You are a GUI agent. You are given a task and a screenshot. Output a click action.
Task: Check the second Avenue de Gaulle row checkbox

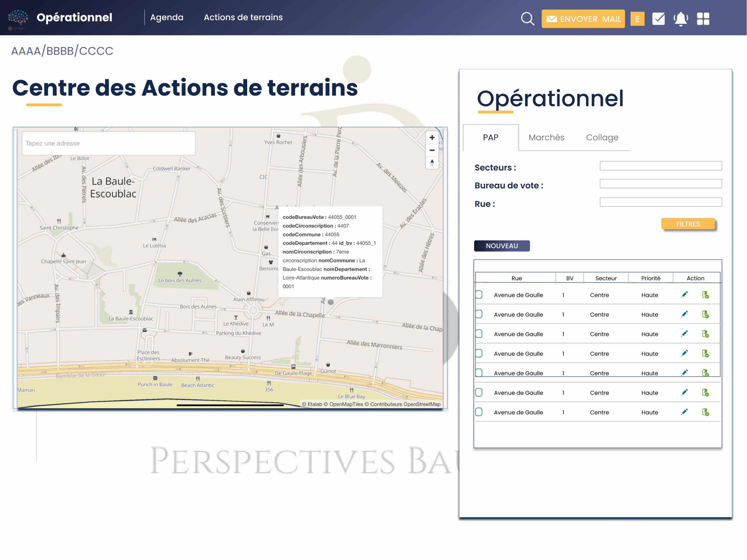pos(479,314)
